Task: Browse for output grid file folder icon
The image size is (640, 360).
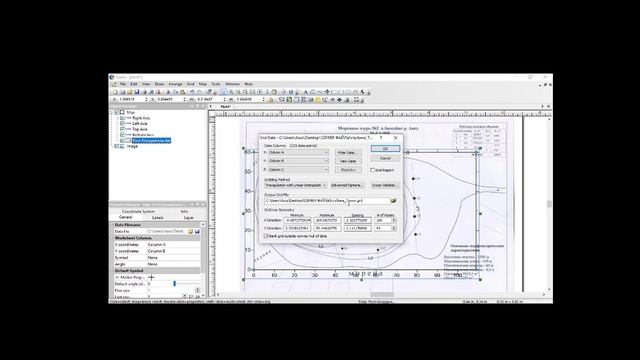Action: (x=393, y=201)
